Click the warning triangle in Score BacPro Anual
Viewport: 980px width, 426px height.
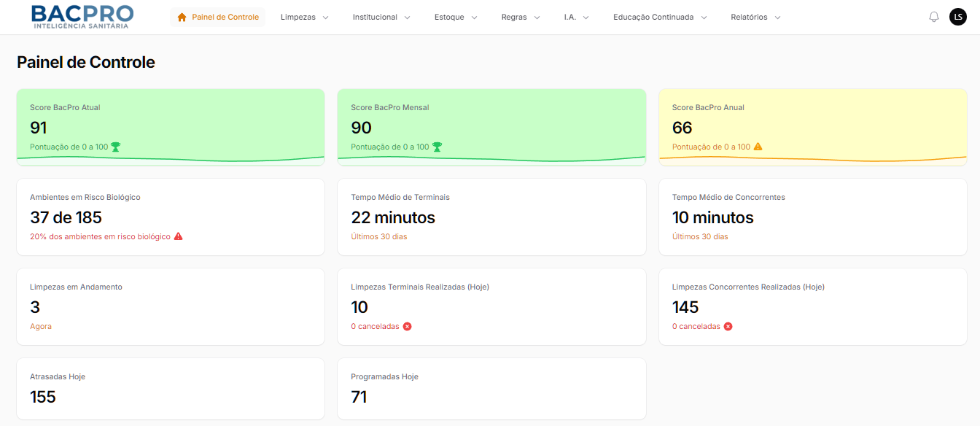(758, 147)
